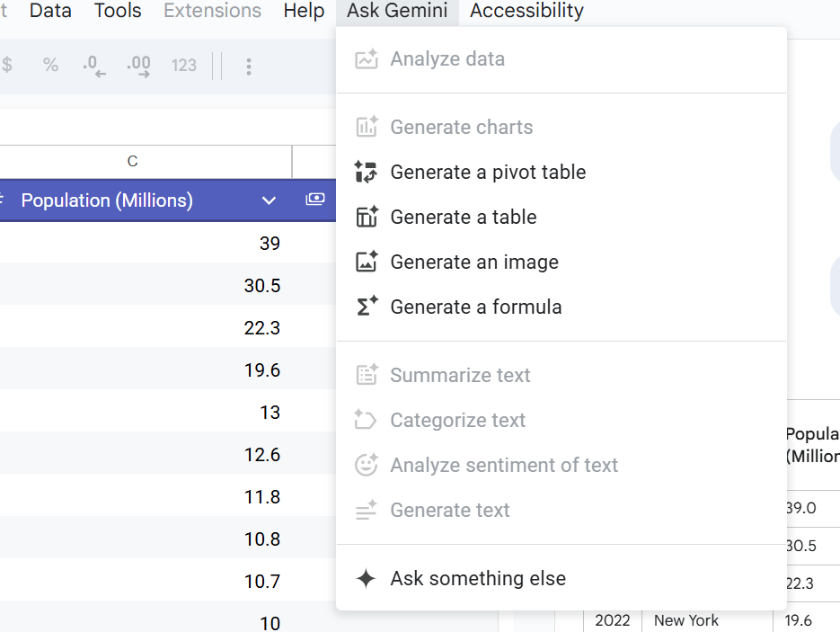Viewport: 840px width, 632px height.
Task: Open the more toolbar options menu
Action: [249, 66]
